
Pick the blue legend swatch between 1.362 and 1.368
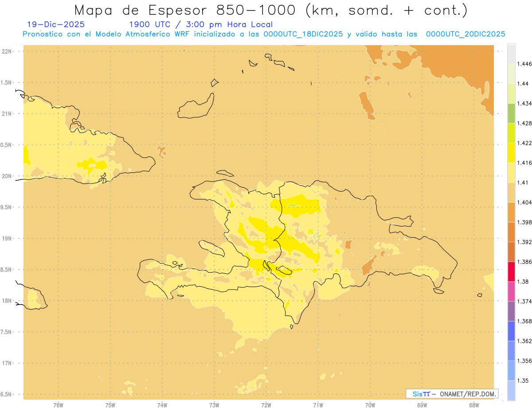[511, 331]
